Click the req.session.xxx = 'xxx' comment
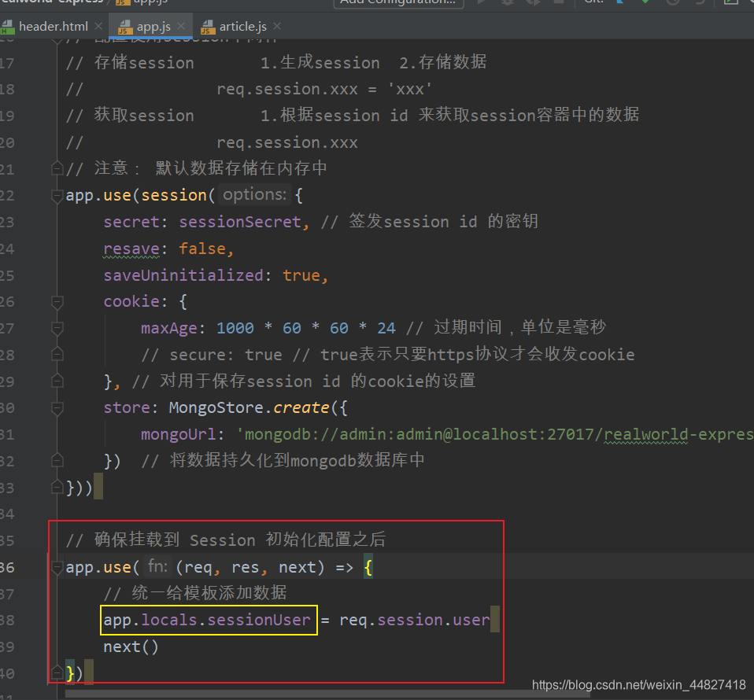This screenshot has height=700, width=754. pos(324,90)
